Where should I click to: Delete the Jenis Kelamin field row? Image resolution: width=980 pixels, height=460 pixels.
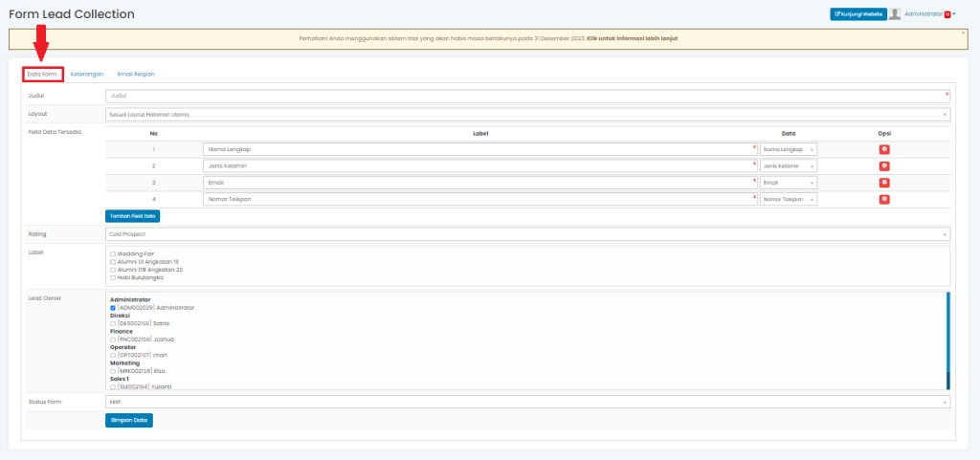click(x=884, y=166)
